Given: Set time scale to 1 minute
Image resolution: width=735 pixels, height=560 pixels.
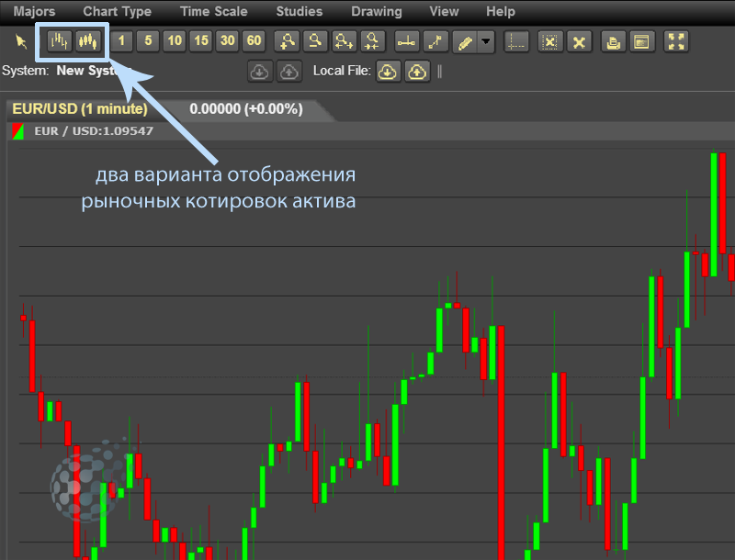Looking at the screenshot, I should click(x=121, y=41).
